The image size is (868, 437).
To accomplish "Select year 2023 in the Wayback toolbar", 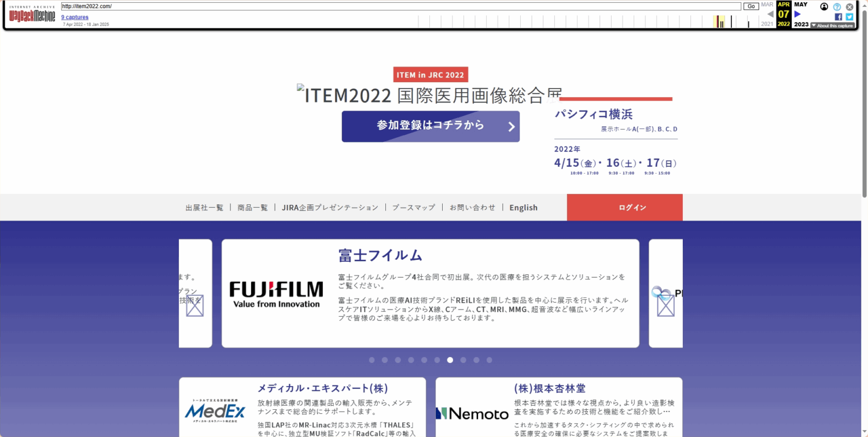I will (x=801, y=24).
